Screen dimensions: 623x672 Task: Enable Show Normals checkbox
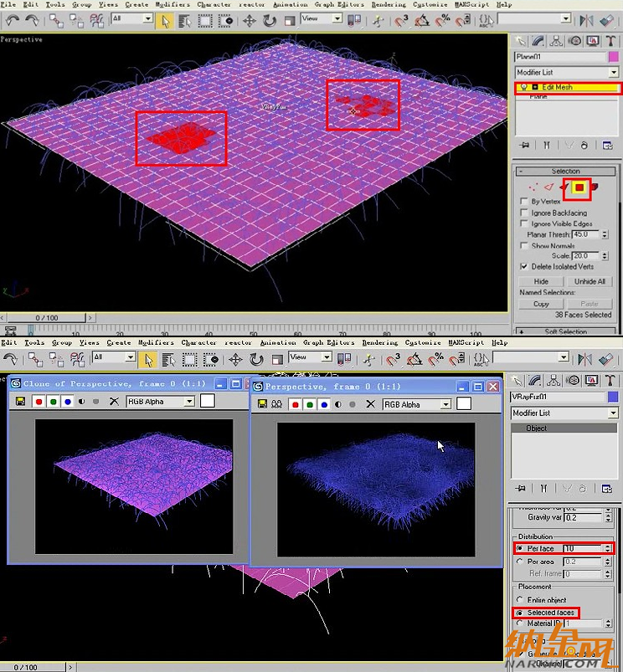point(523,245)
